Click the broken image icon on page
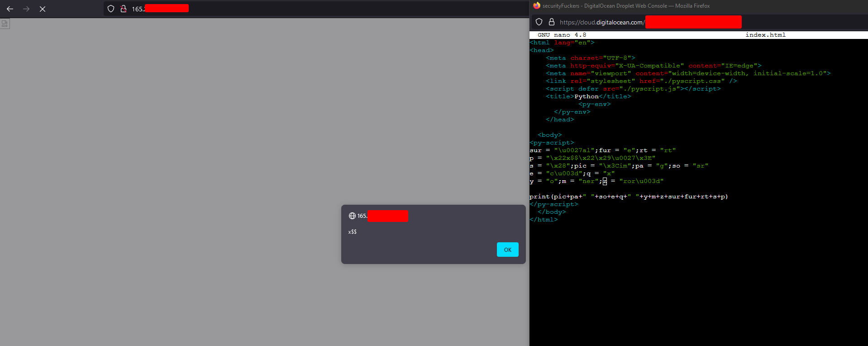The width and height of the screenshot is (868, 346). [5, 24]
